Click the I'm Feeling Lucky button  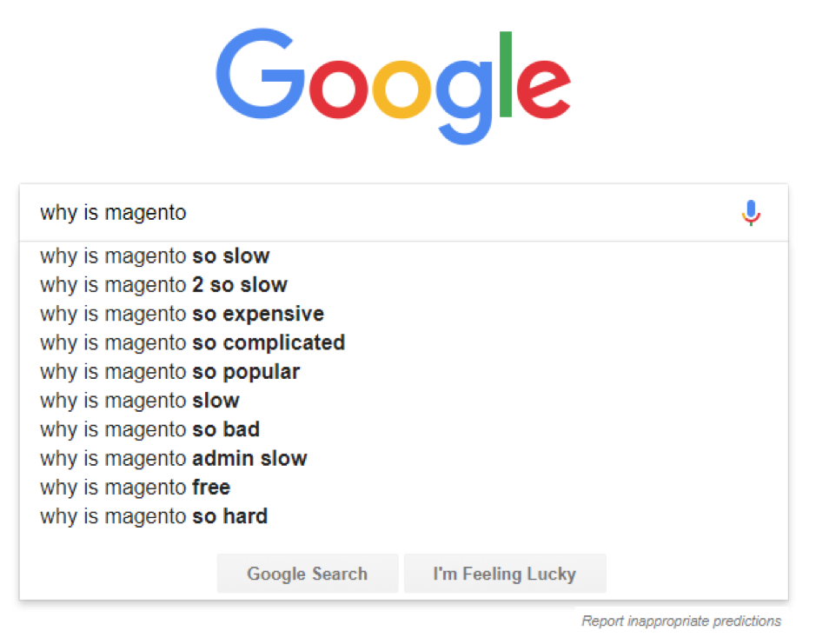pyautogui.click(x=504, y=574)
